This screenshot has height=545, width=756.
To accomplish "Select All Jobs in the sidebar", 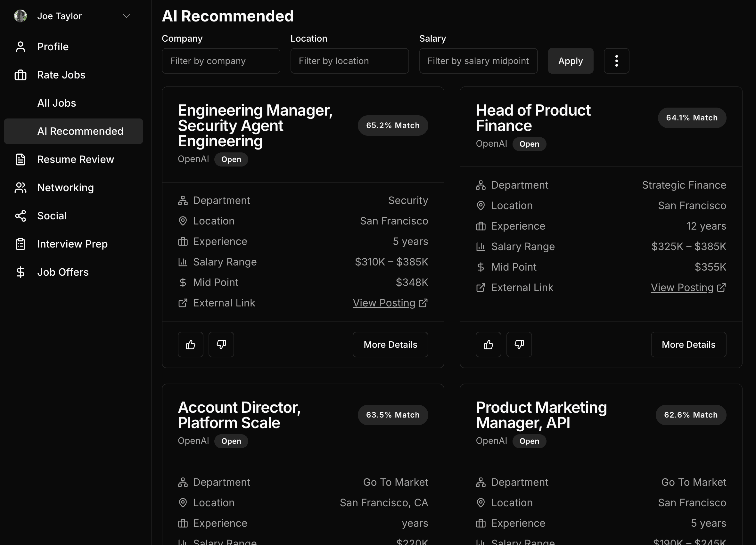I will (57, 103).
